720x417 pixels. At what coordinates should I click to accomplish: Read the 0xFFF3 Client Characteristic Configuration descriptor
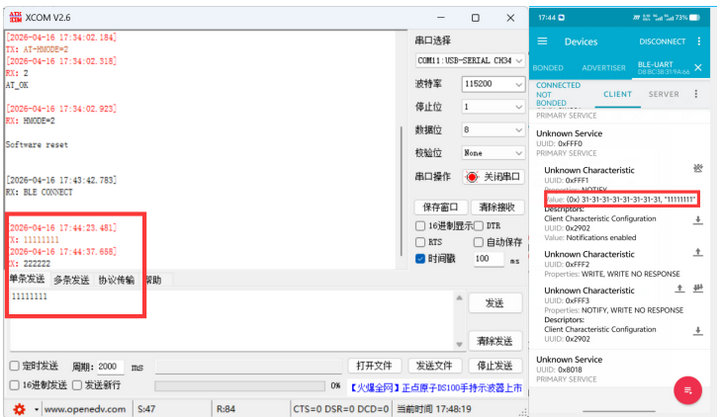(x=698, y=331)
